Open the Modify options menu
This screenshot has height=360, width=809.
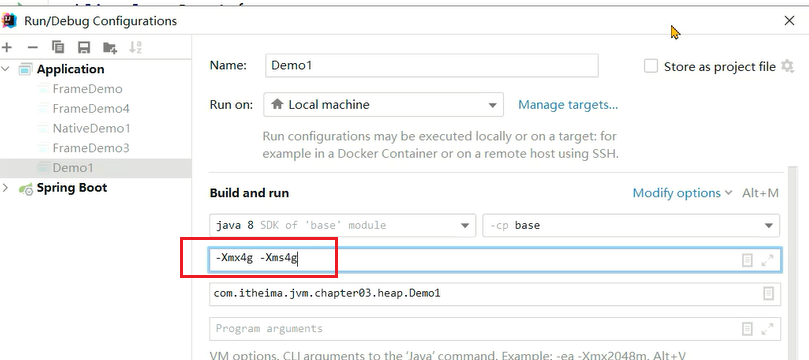pos(682,193)
